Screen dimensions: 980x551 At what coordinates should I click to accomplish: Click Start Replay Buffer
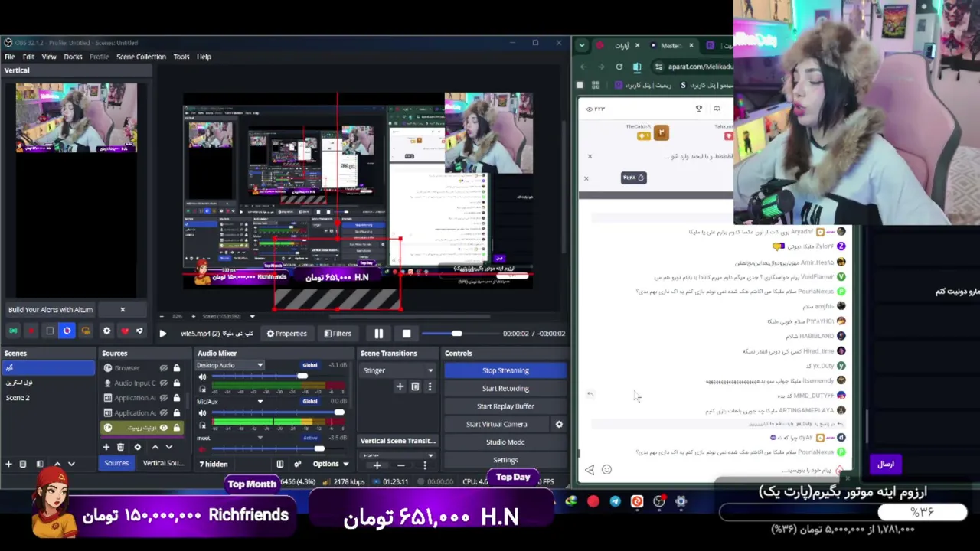505,406
